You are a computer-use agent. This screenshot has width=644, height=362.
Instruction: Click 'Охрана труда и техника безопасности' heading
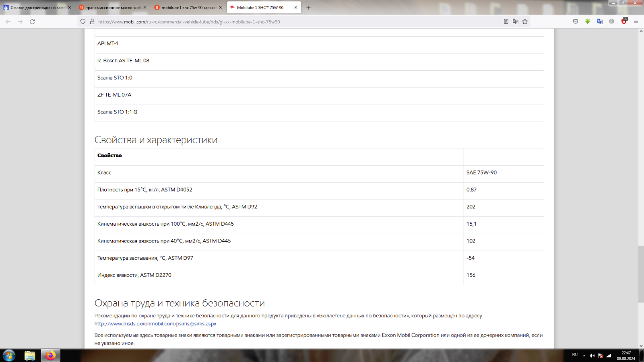click(180, 303)
